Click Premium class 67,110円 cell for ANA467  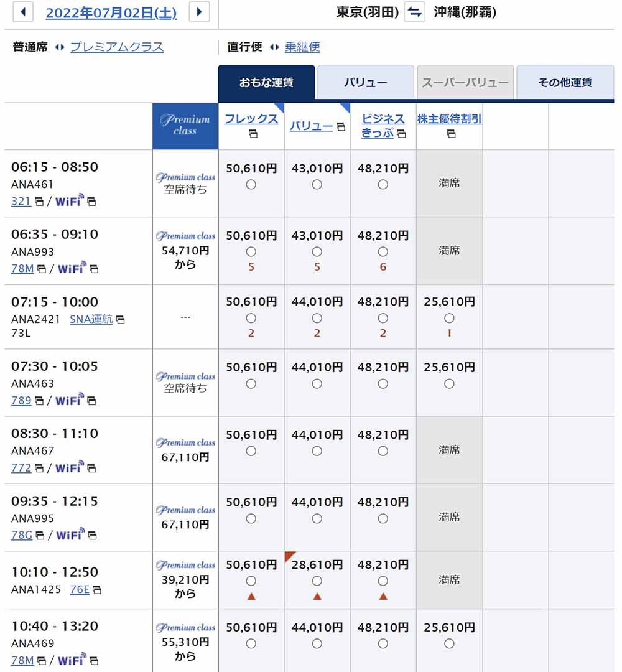coord(185,450)
